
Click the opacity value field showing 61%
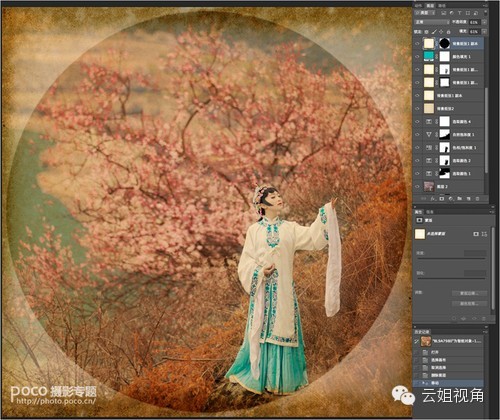474,22
